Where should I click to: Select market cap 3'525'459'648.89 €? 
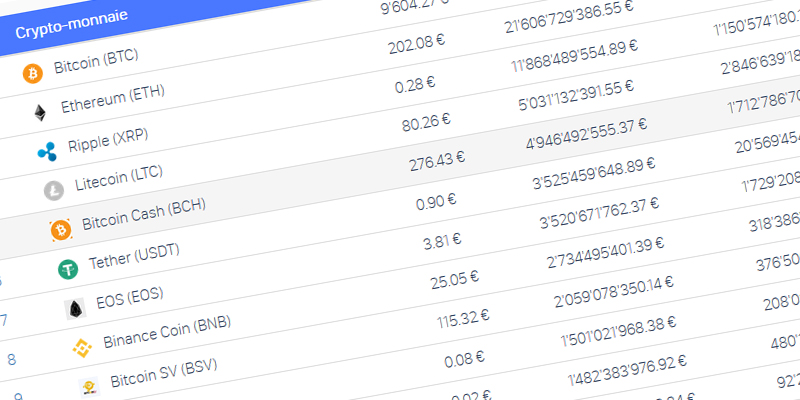[594, 174]
